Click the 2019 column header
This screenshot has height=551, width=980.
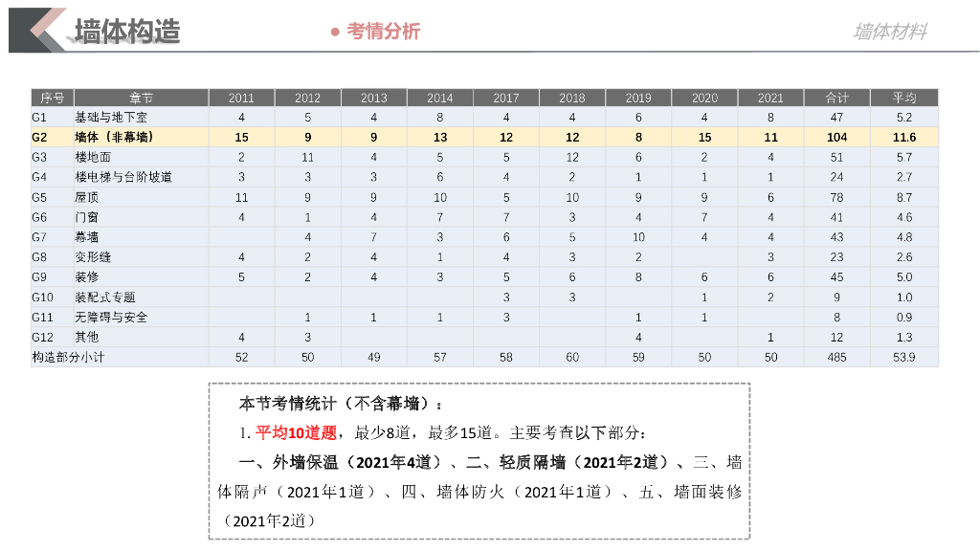638,98
